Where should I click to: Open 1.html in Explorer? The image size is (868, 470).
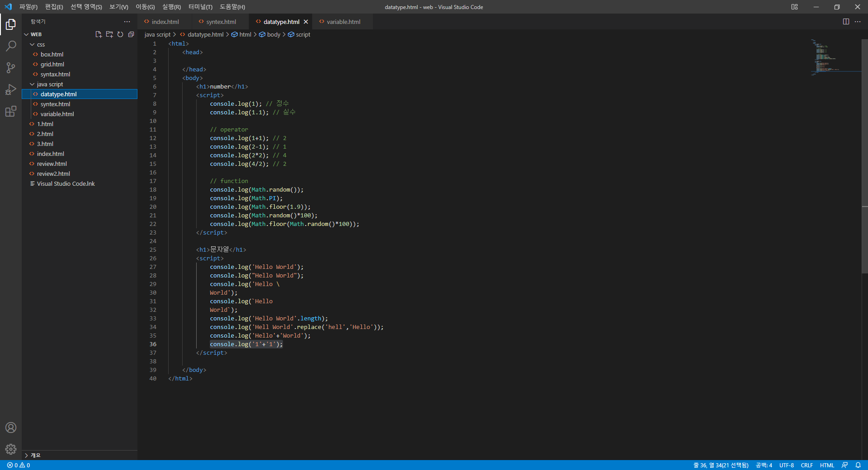pos(80,124)
